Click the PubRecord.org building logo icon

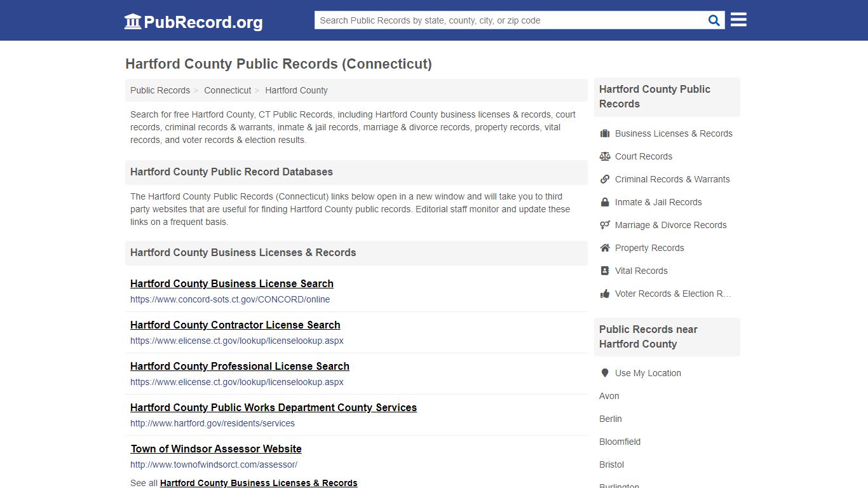pos(133,22)
